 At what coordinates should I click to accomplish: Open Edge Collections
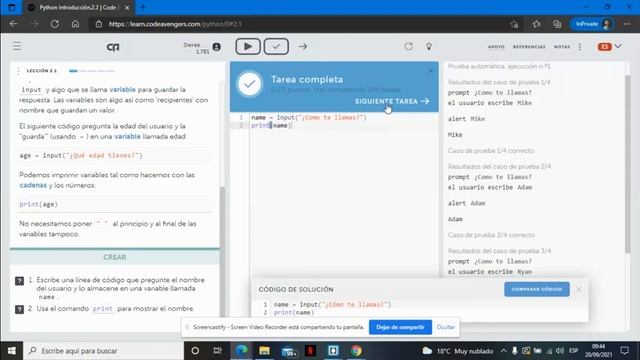557,24
